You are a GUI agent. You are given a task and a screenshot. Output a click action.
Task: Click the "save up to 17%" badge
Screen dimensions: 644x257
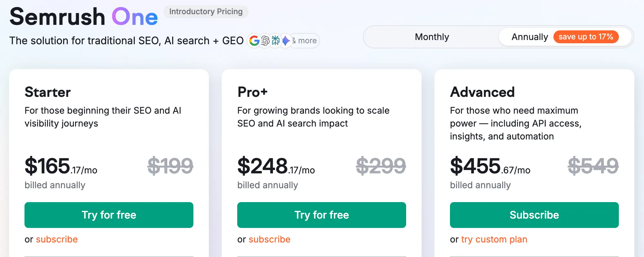coord(586,37)
